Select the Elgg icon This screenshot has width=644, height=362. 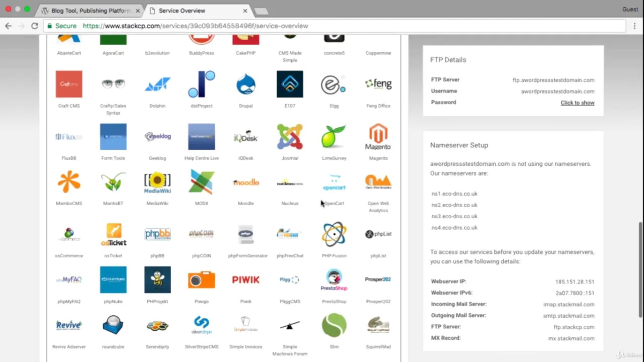pyautogui.click(x=334, y=84)
